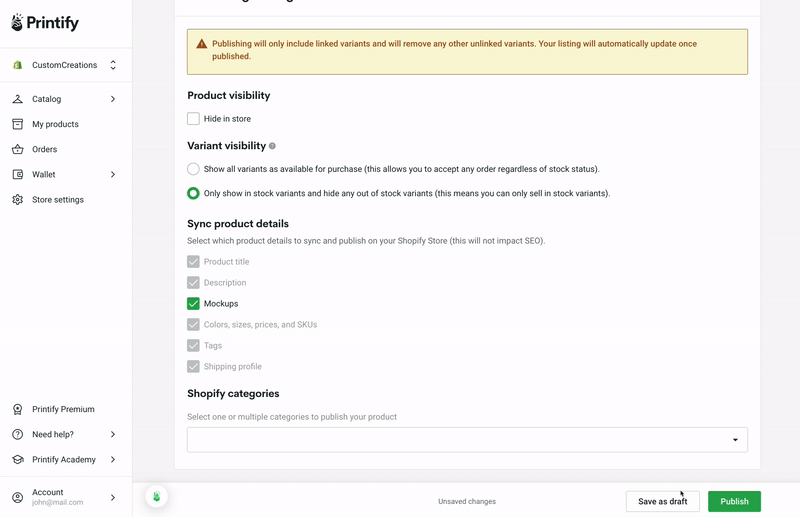
Task: Expand the Need help? submenu chevron
Action: [x=113, y=434]
